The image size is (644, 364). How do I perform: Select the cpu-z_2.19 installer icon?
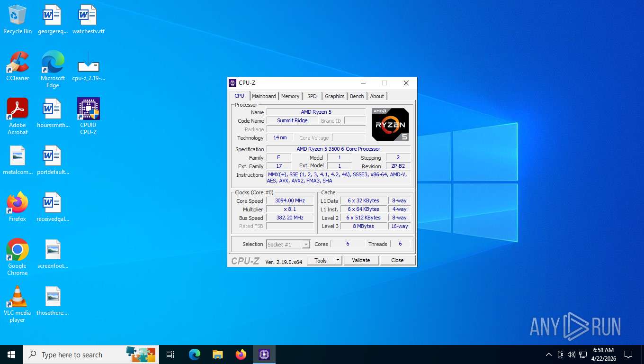(88, 66)
